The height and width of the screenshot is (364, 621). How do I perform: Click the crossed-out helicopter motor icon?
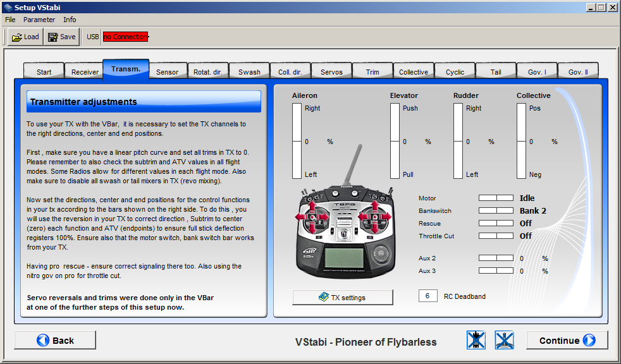476,340
